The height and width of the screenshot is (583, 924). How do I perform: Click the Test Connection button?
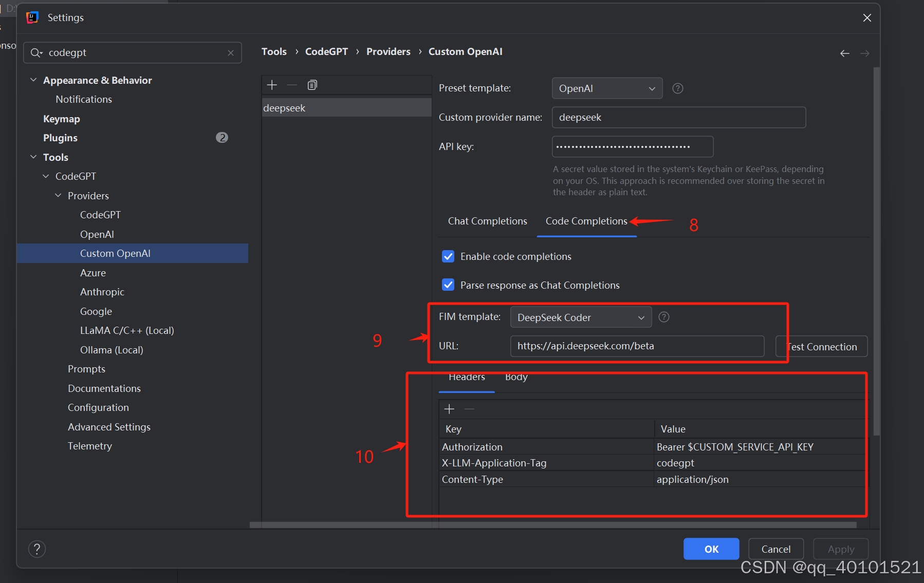click(821, 347)
